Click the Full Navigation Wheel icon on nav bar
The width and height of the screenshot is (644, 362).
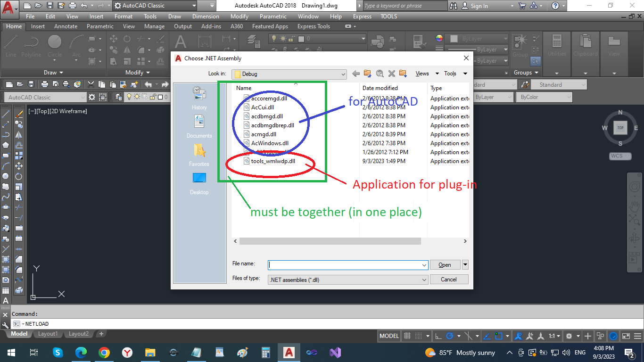[x=634, y=187]
